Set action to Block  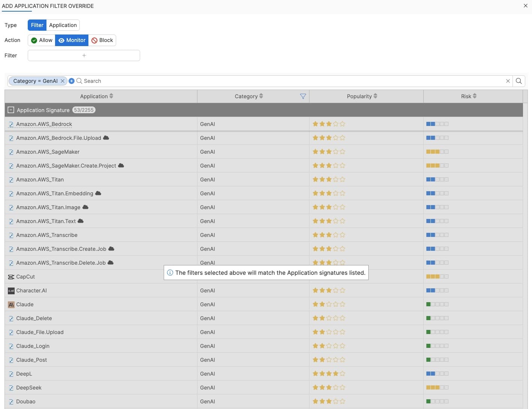click(x=102, y=40)
